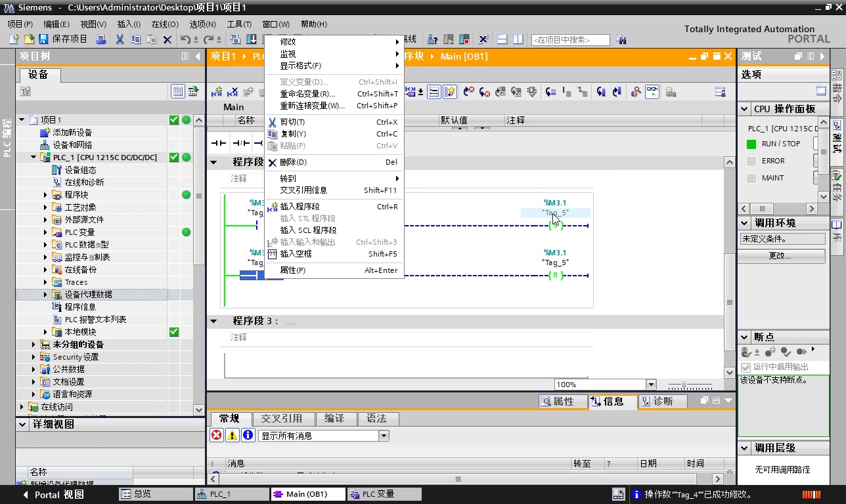Click the vertical split editor icon
The width and height of the screenshot is (846, 504).
[x=518, y=39]
